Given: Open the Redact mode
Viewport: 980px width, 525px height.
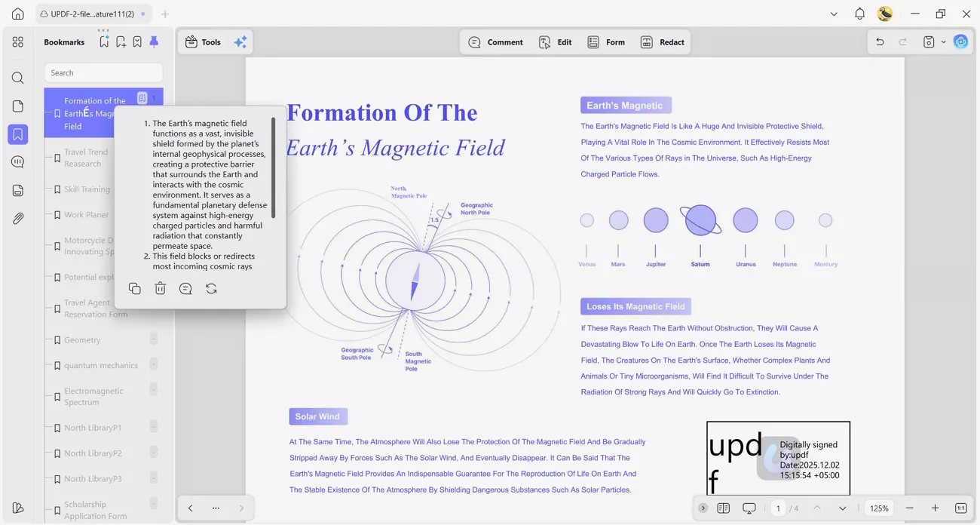Looking at the screenshot, I should coord(663,41).
